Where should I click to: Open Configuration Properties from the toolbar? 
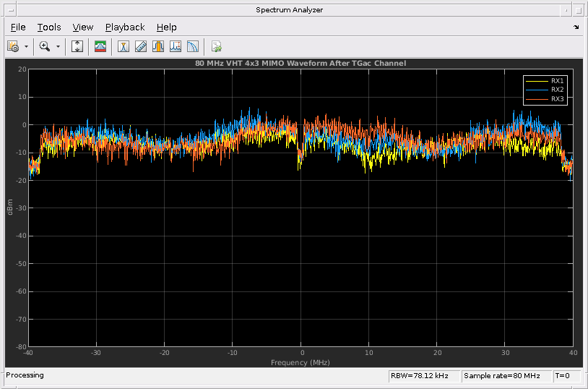(13, 46)
